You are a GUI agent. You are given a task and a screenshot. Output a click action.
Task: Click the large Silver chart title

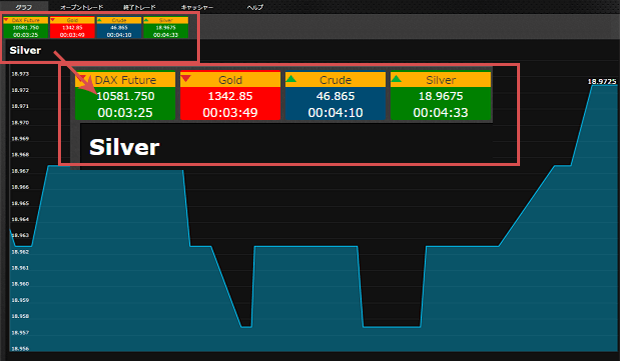125,147
